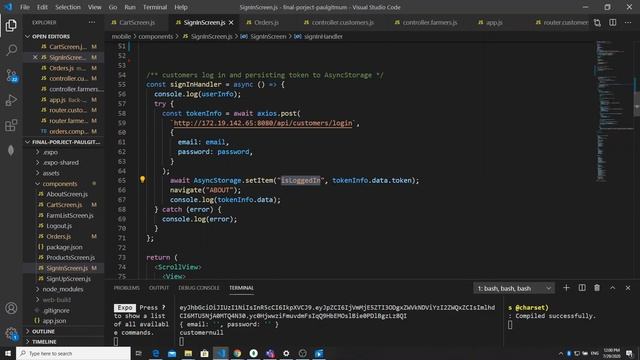Switch to the app.js editor tab

coord(494,22)
